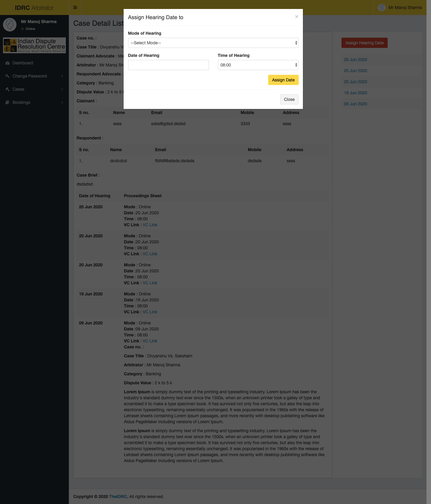Expand the Bookings submenu chevron
The width and height of the screenshot is (431, 504).
point(62,103)
